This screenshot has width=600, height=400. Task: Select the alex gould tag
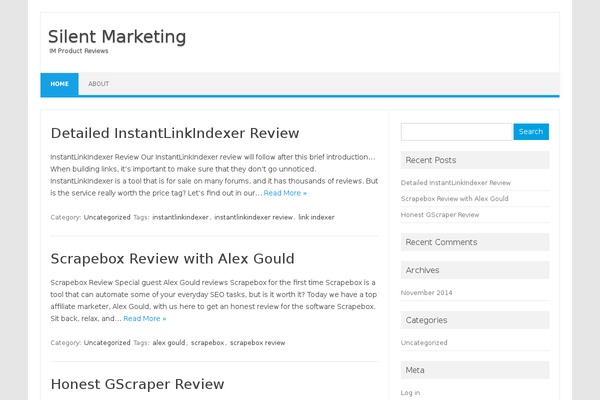[168, 343]
